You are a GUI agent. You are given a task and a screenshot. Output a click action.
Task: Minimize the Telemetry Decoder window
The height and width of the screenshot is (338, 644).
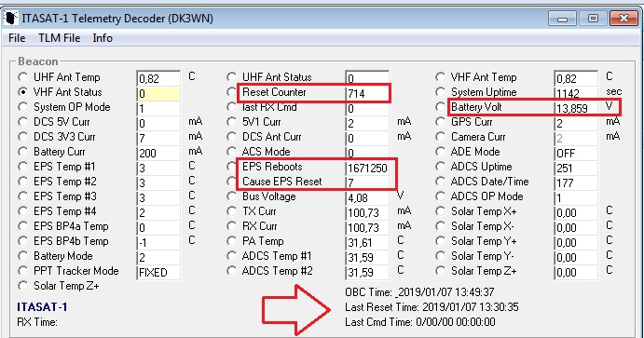[562, 19]
